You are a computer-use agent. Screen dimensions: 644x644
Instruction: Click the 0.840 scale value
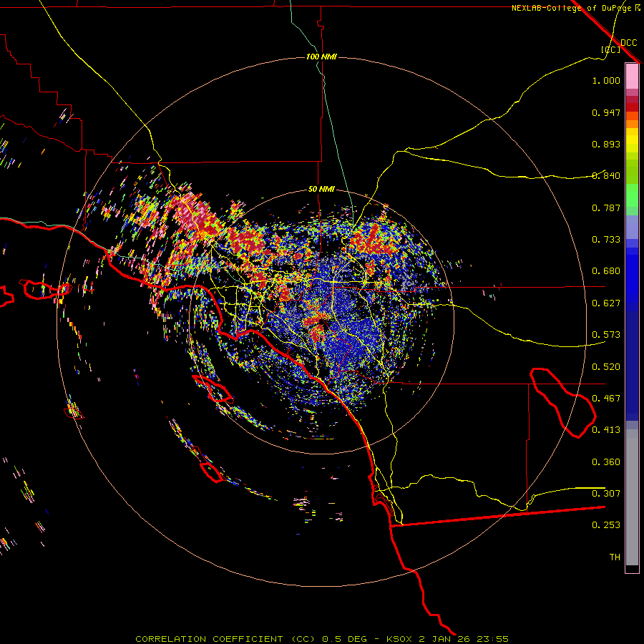tap(606, 176)
